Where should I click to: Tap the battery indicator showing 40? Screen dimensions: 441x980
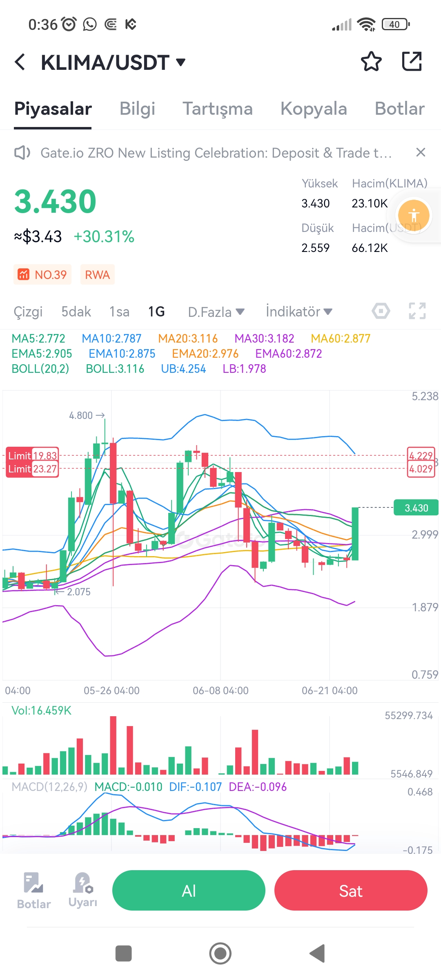[x=396, y=24]
